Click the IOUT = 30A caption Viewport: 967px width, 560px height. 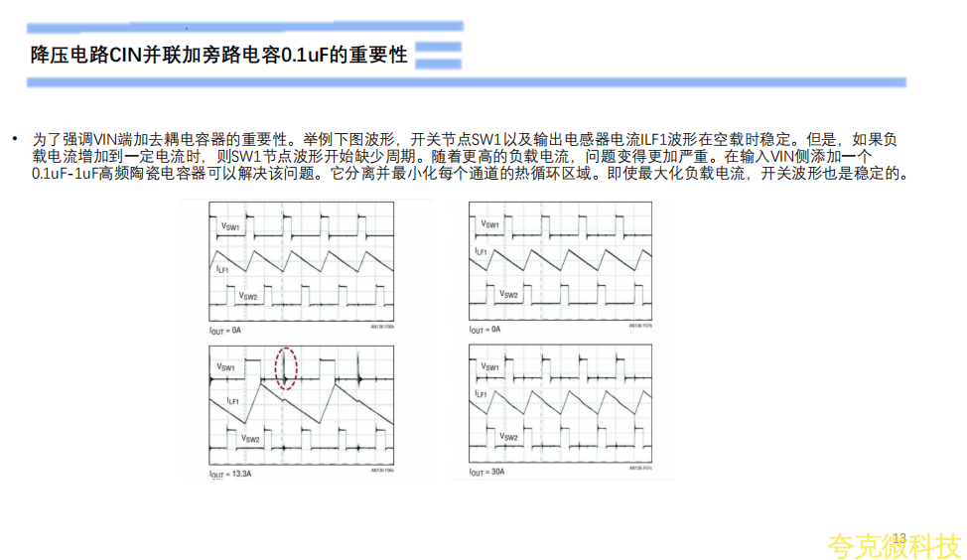490,472
